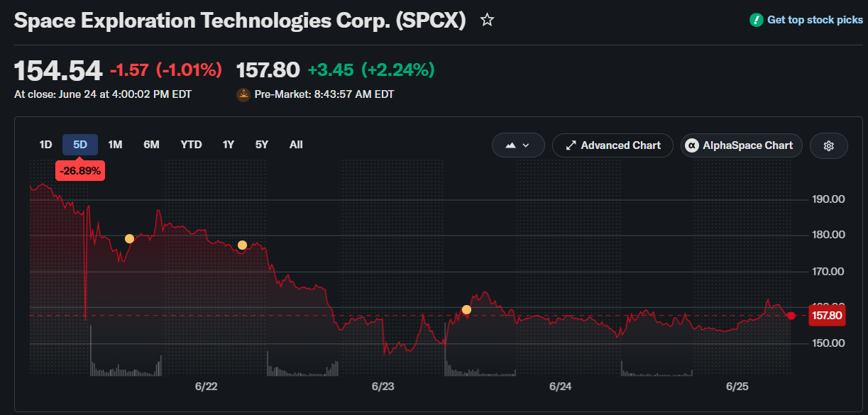This screenshot has height=415, width=868.
Task: Click the company name heading
Action: point(240,21)
